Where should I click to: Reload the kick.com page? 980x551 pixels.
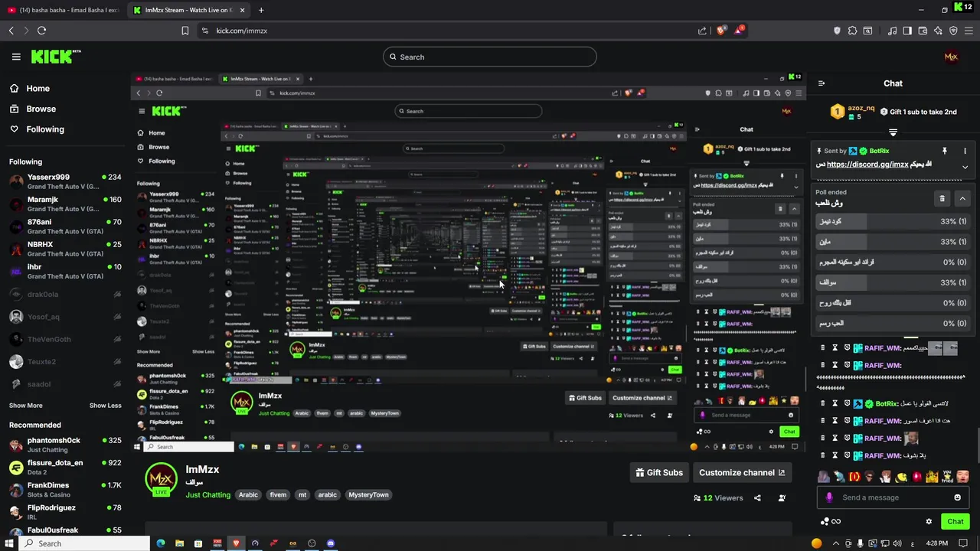[41, 31]
